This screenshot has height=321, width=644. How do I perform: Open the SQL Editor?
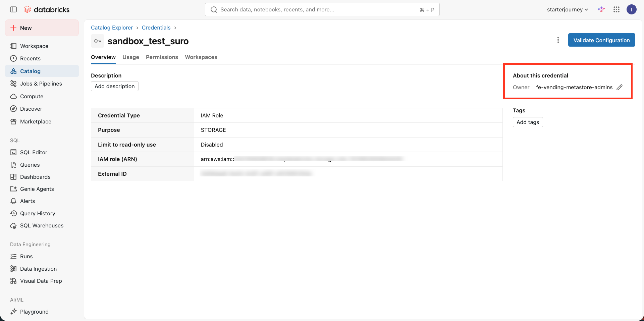(42, 152)
